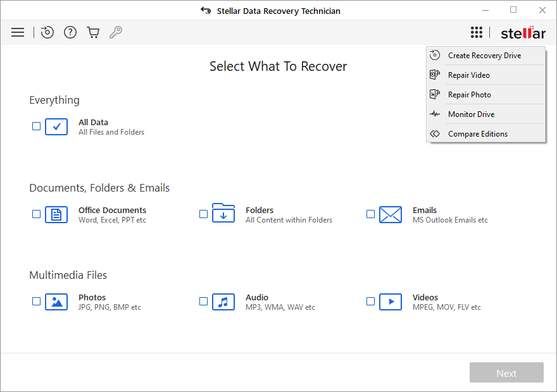Click the Videos play icon
The image size is (557, 392).
point(391,302)
